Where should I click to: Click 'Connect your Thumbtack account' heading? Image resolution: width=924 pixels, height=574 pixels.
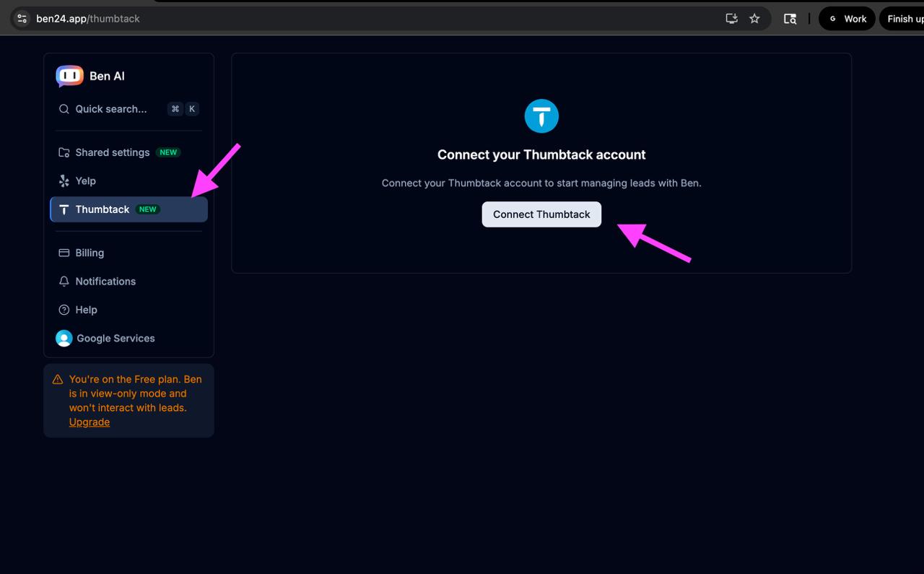point(541,155)
